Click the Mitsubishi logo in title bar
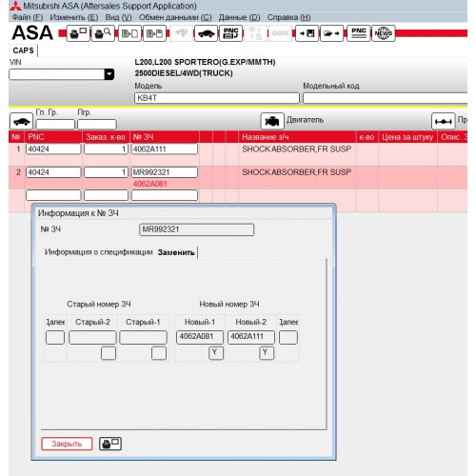Screen dimensions: 476x476 [15, 6]
